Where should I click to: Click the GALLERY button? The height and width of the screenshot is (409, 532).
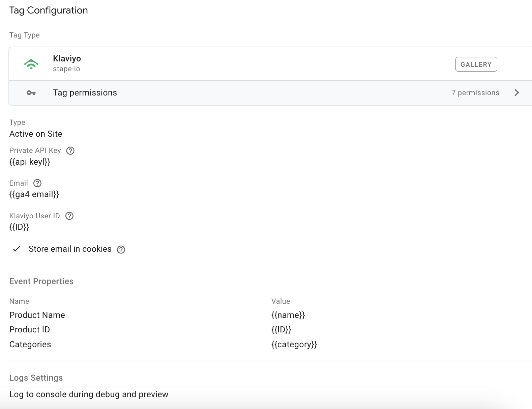[x=476, y=64]
